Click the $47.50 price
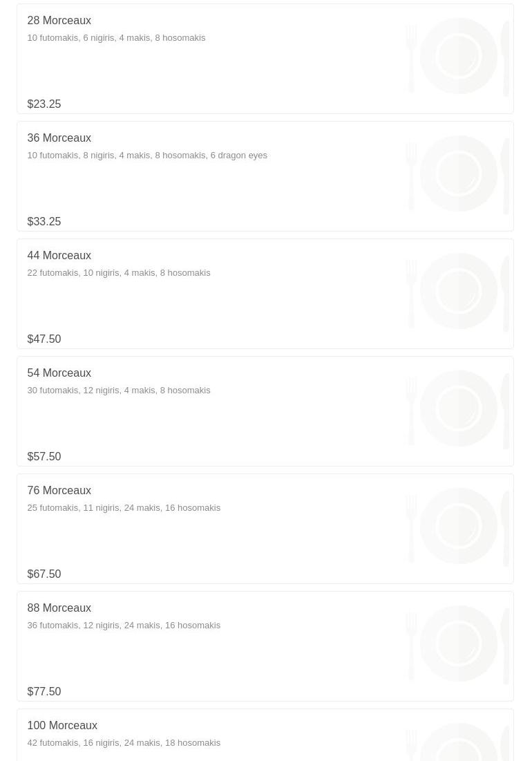The height and width of the screenshot is (761, 532). [44, 339]
